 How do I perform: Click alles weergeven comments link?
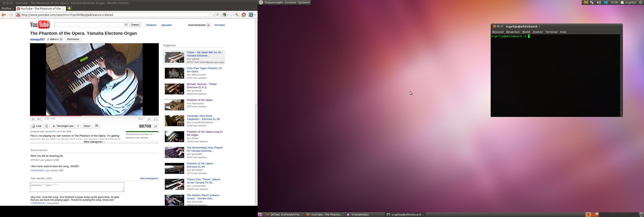149,178
